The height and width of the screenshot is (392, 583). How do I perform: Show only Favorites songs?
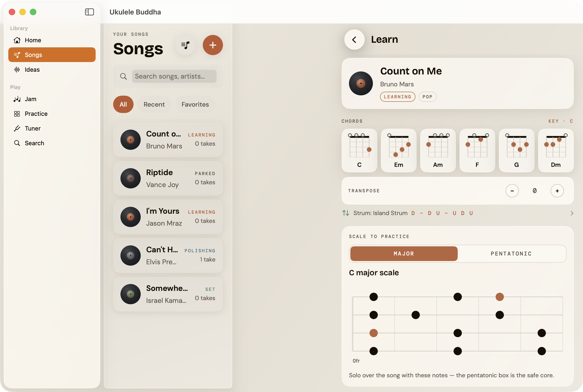pyautogui.click(x=195, y=104)
